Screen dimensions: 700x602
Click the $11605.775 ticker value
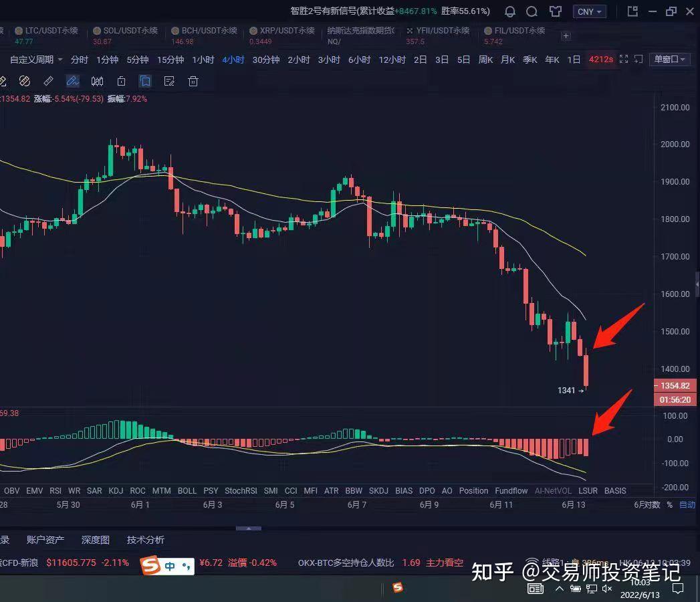[72, 563]
